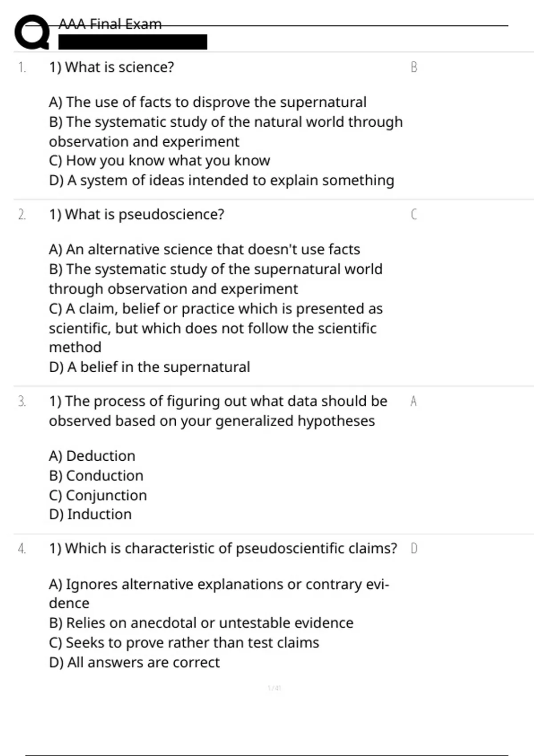Click question "What is pseudoscience?"
This screenshot has width=534, height=756.
click(137, 214)
